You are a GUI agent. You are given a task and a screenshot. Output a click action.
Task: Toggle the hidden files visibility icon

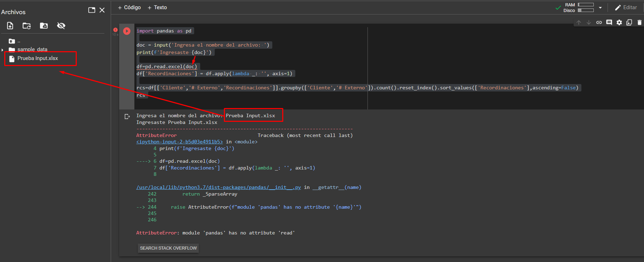(61, 25)
